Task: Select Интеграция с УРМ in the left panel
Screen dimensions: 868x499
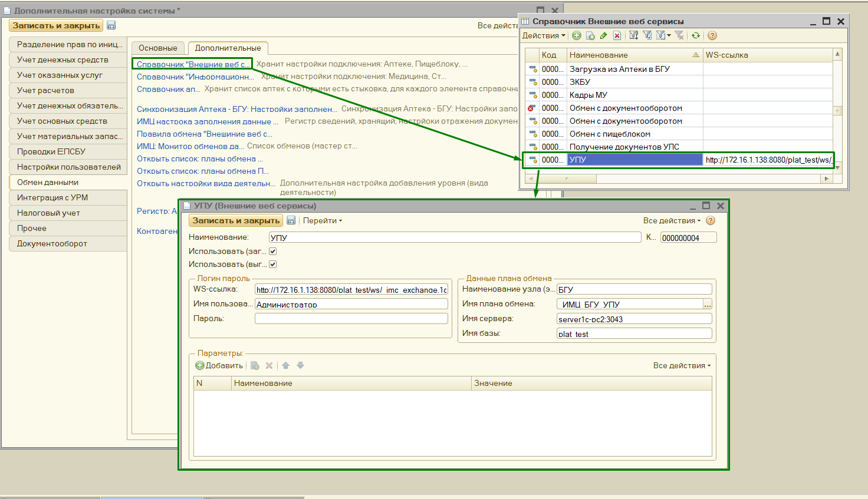Action: pyautogui.click(x=52, y=198)
